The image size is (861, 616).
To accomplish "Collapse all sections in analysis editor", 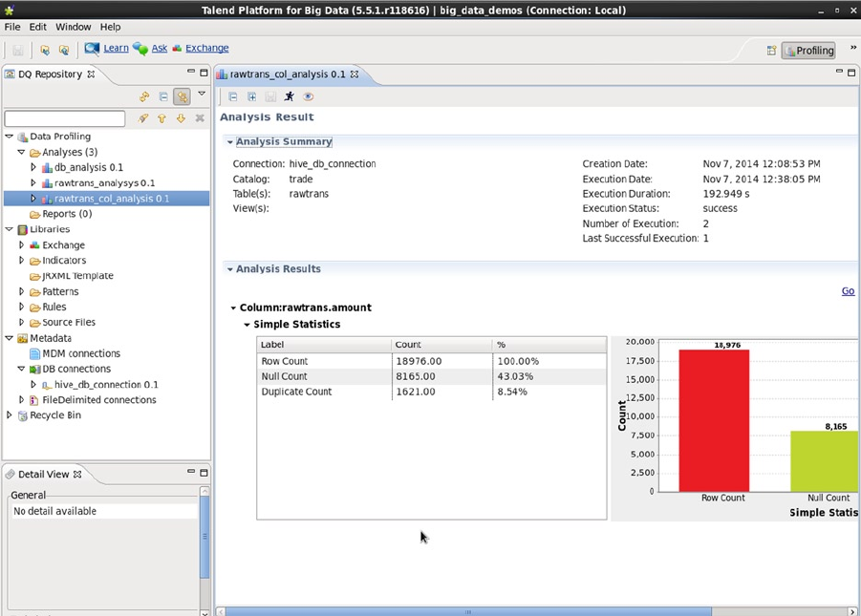I will 233,96.
